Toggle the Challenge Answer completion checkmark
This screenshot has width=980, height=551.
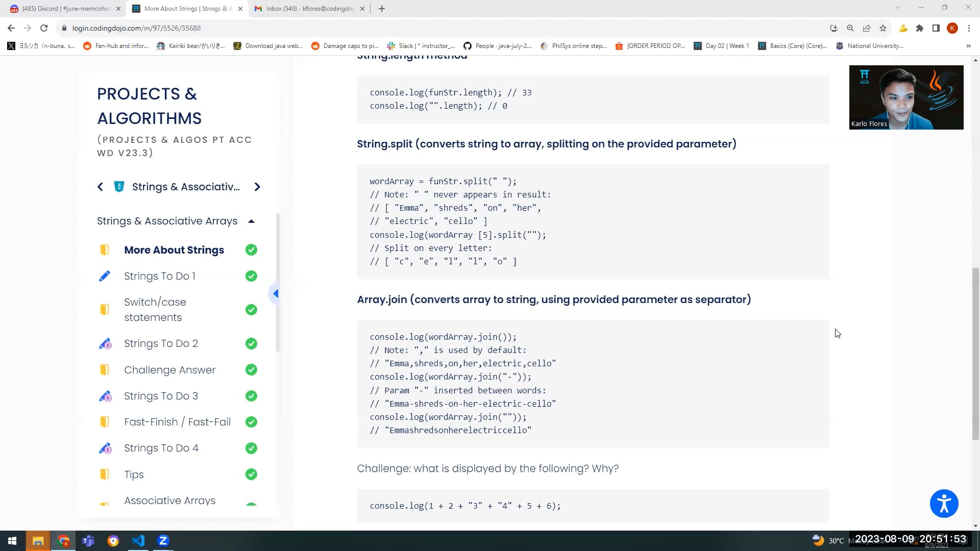click(x=251, y=370)
